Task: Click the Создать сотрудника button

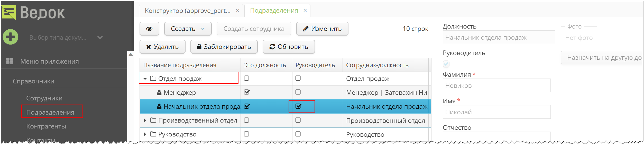Action: click(254, 29)
